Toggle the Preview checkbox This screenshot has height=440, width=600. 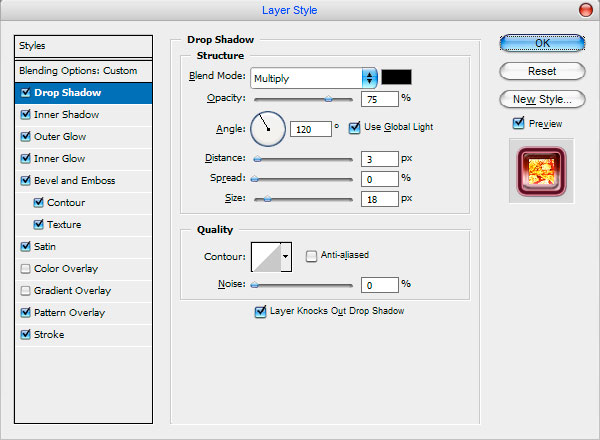coord(518,123)
